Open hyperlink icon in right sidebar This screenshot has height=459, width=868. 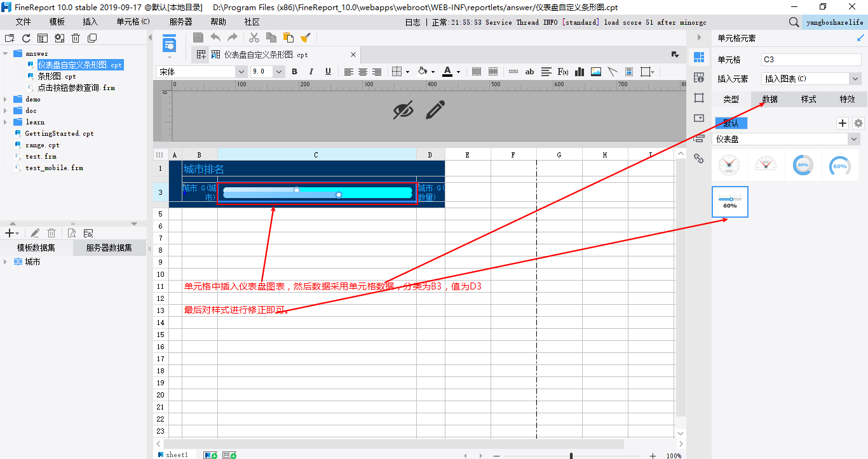699,159
